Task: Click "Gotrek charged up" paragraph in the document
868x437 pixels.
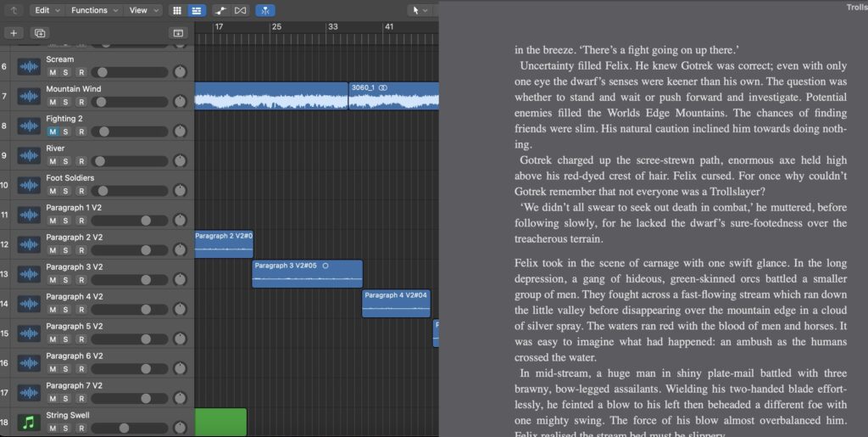Action: point(681,176)
